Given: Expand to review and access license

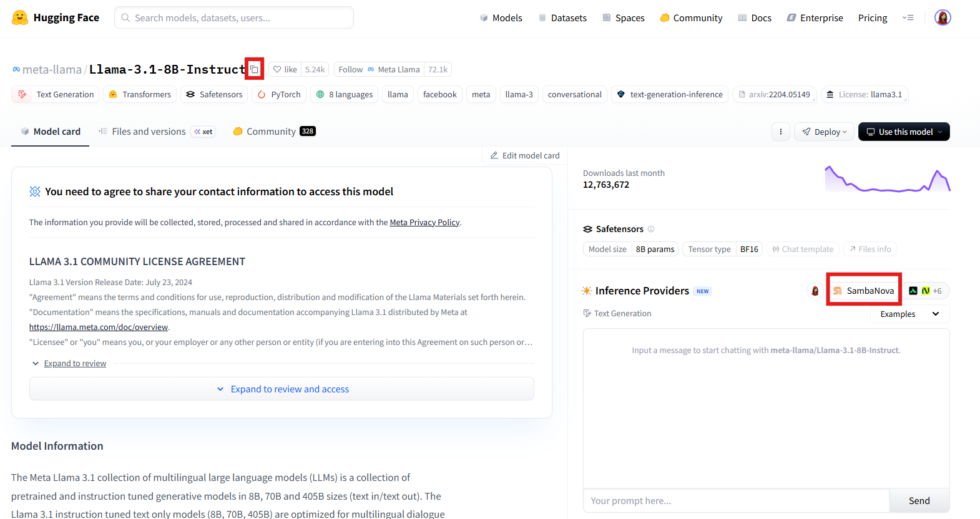Looking at the screenshot, I should click(282, 389).
